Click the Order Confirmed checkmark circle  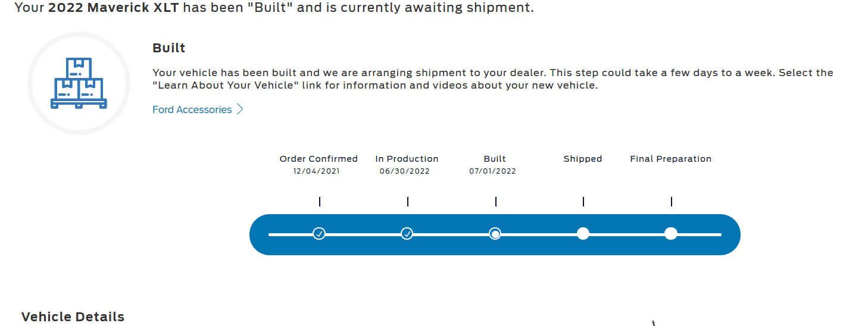point(319,234)
